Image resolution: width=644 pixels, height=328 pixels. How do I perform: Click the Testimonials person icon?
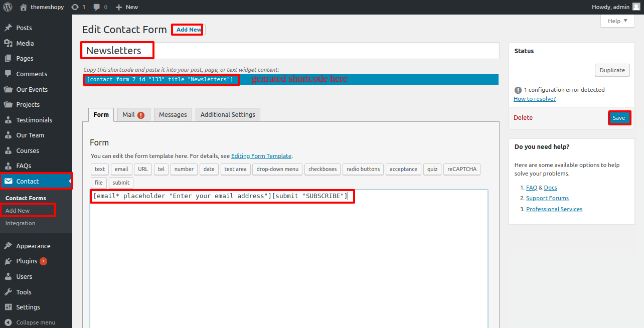(x=8, y=120)
